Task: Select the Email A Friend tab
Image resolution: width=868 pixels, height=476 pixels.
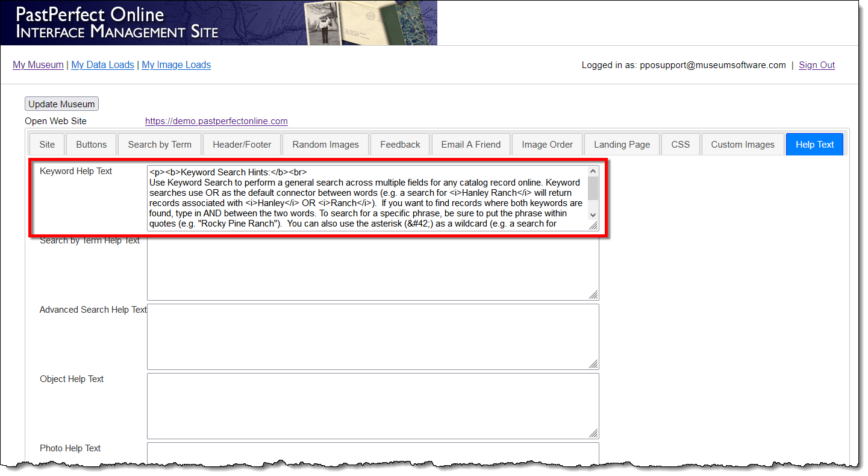Action: point(470,145)
